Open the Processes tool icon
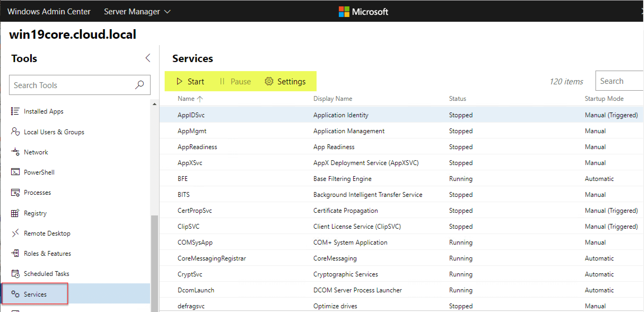The height and width of the screenshot is (312, 644). [x=15, y=193]
